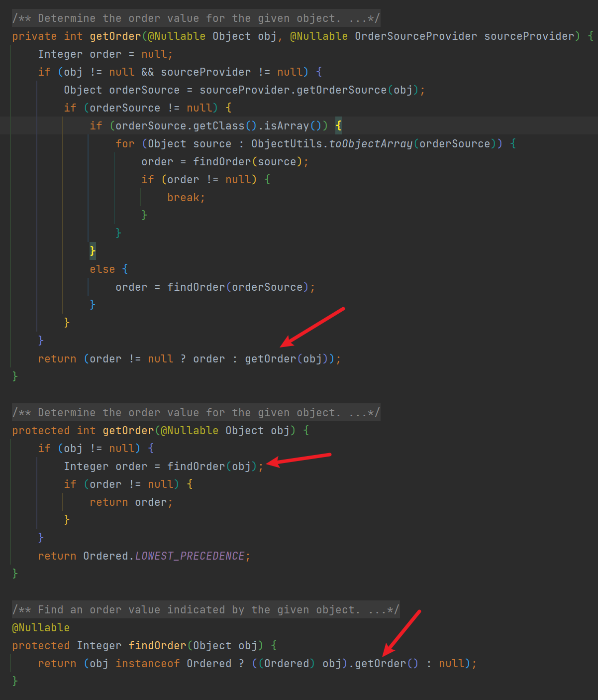This screenshot has height=700, width=598.
Task: Click the 'instanceof' keyword
Action: (x=148, y=664)
